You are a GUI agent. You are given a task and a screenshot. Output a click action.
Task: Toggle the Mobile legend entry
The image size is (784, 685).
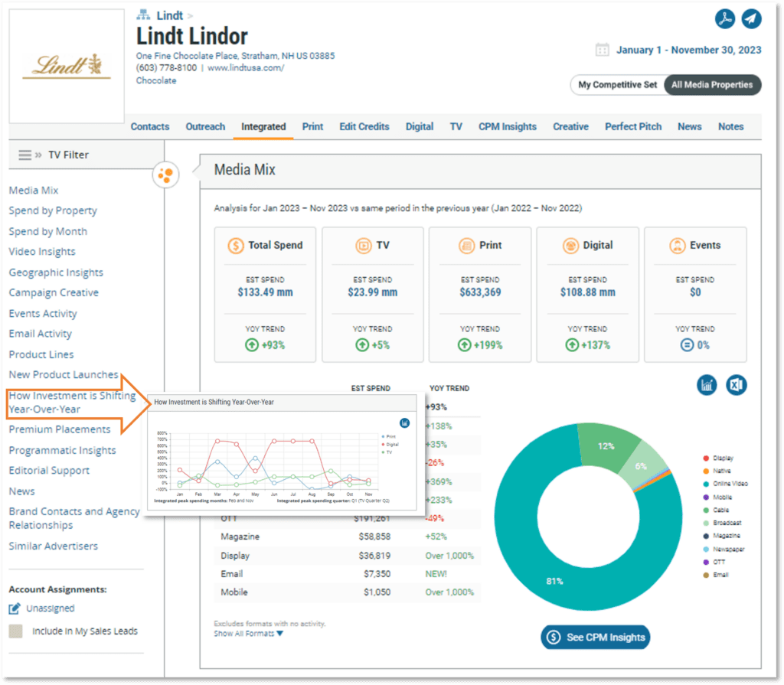pos(717,497)
